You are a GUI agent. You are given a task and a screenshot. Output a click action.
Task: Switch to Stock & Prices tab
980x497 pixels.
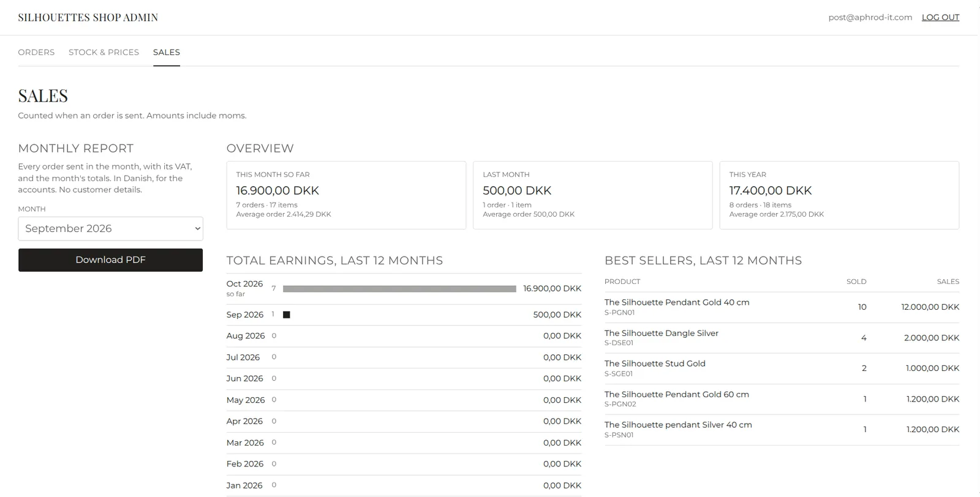[x=104, y=52]
